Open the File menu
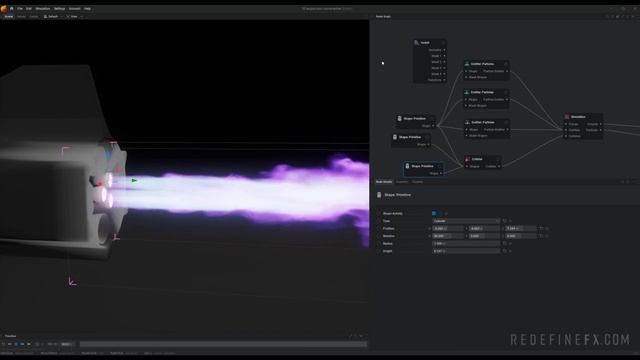This screenshot has height=360, width=640. pyautogui.click(x=20, y=8)
